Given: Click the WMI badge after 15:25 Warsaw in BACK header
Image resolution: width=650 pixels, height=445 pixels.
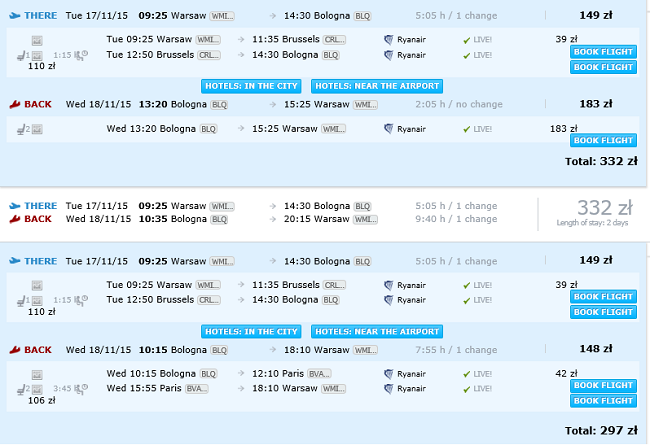Looking at the screenshot, I should 365,105.
